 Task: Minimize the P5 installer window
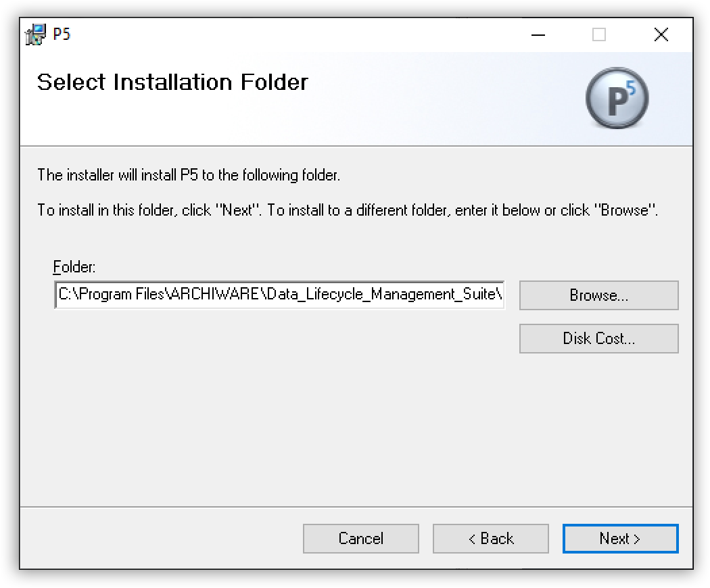click(537, 35)
